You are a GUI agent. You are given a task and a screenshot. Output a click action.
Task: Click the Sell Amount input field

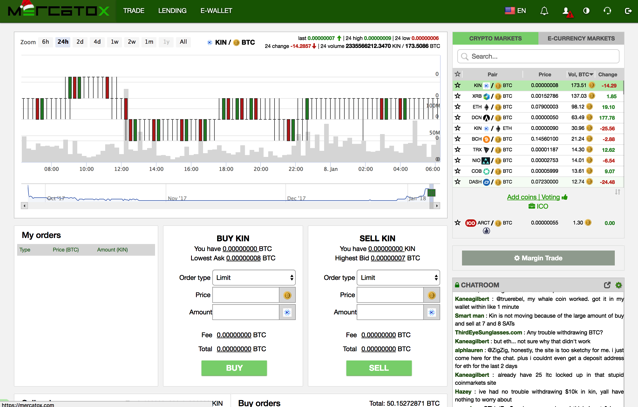390,312
